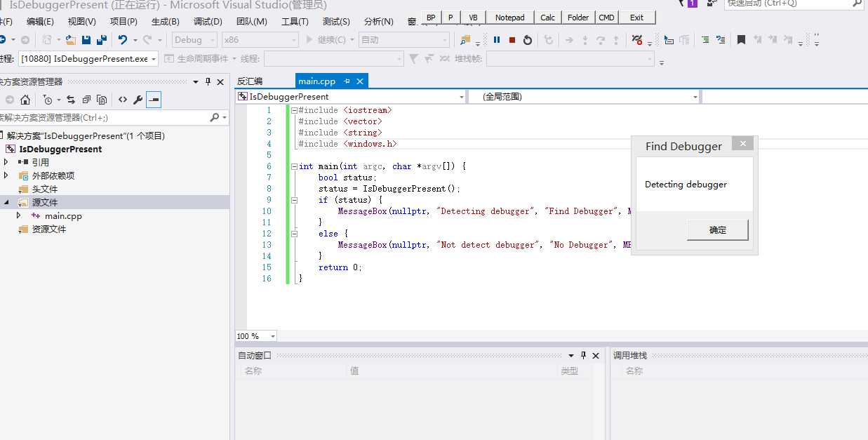Open the process dropdown showing IsDebuggerPresent.exe
868x440 pixels.
[88, 59]
